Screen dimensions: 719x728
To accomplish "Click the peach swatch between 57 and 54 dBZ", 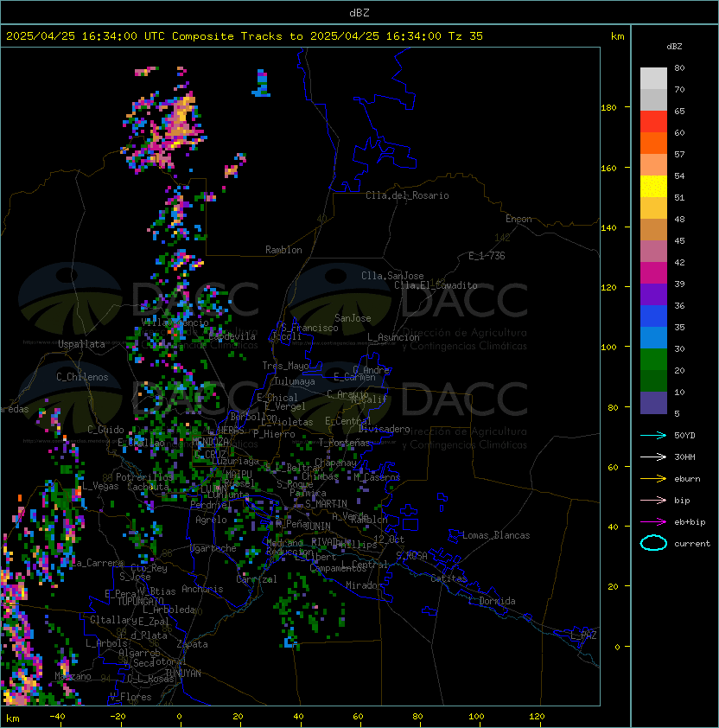I will pyautogui.click(x=653, y=165).
